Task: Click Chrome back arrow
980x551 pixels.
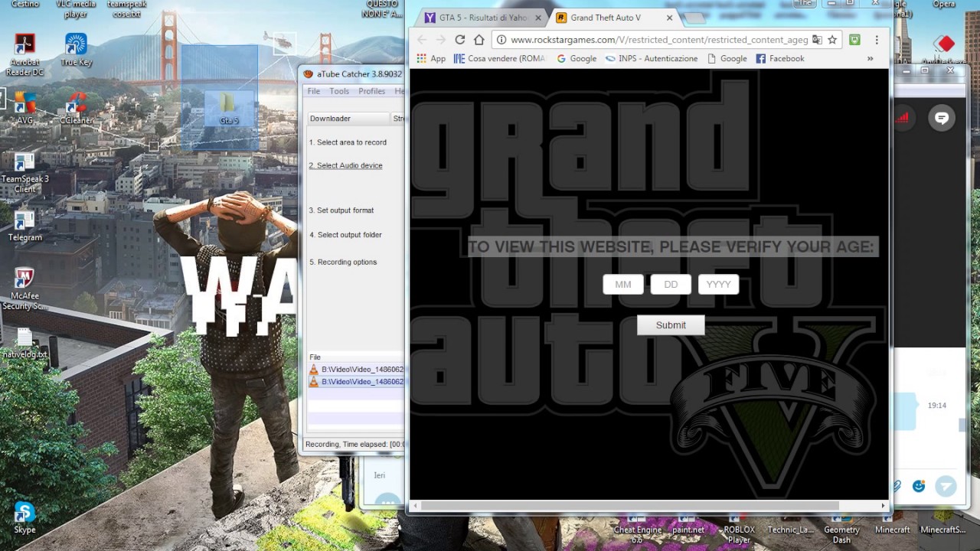Action: 422,40
